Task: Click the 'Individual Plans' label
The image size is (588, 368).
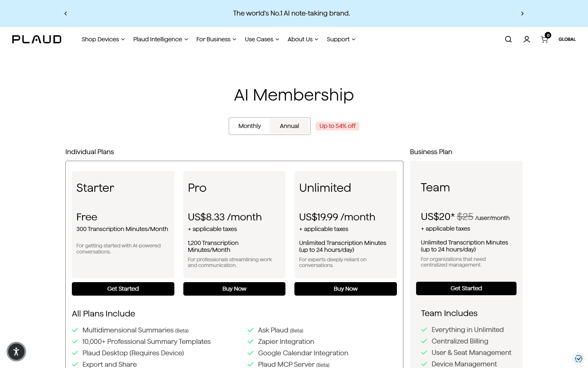Action: tap(89, 152)
